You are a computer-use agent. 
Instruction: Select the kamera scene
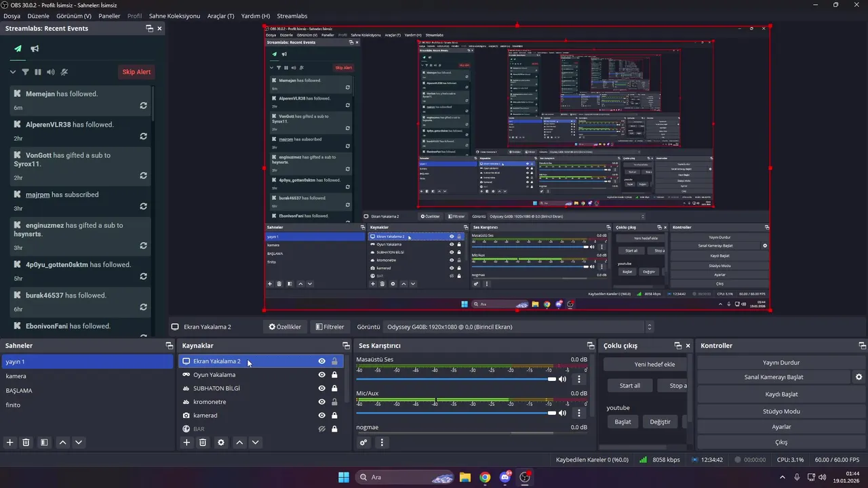(x=87, y=376)
